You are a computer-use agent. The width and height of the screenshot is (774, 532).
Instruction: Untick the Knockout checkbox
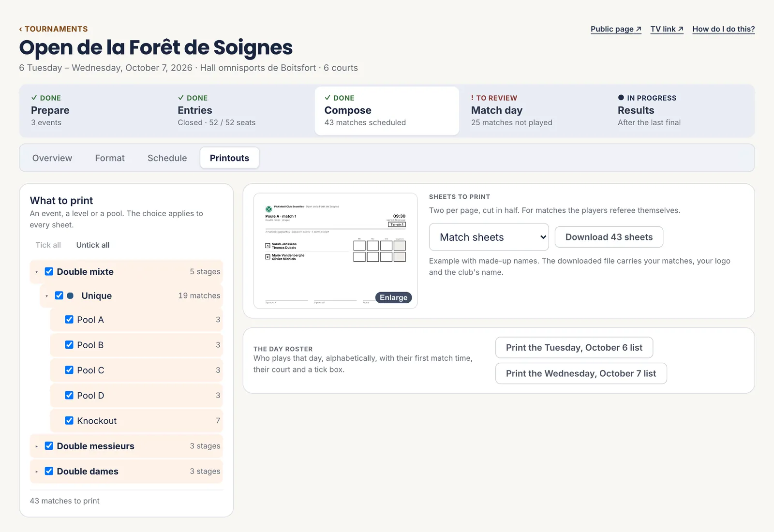tap(69, 420)
